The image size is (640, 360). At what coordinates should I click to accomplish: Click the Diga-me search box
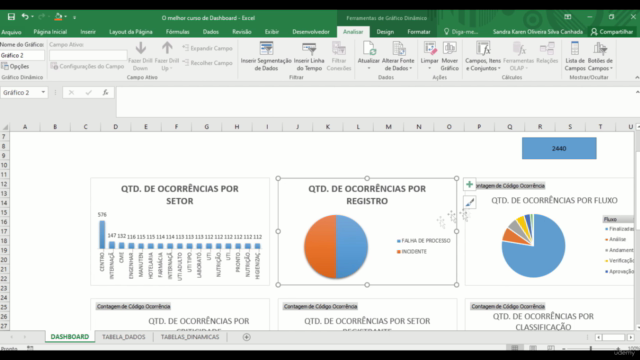pyautogui.click(x=461, y=32)
